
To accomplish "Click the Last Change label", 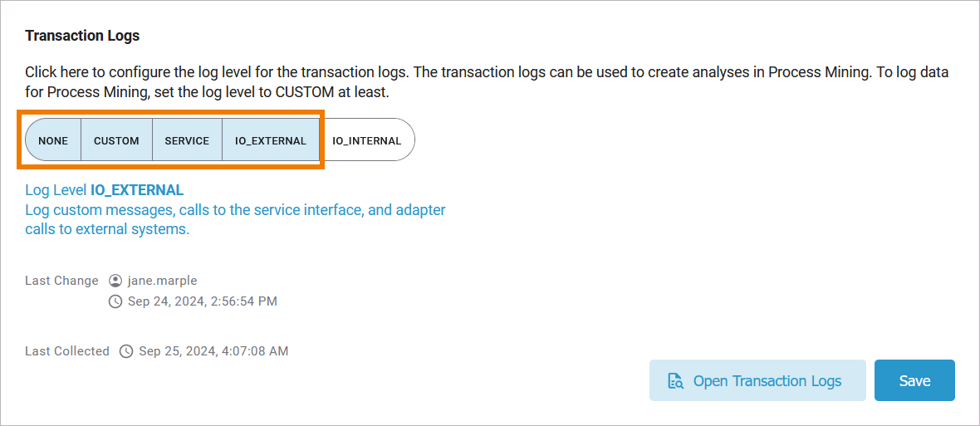I will click(x=61, y=281).
